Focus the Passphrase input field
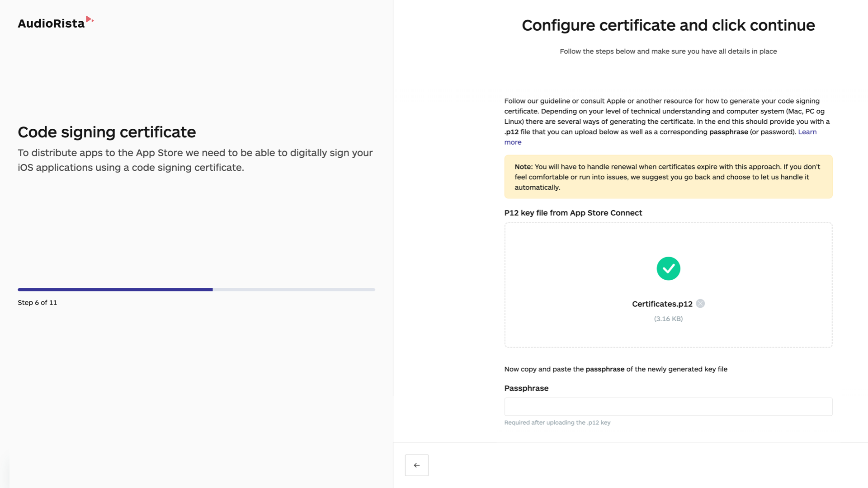Viewport: 868px width, 488px height. pos(668,407)
